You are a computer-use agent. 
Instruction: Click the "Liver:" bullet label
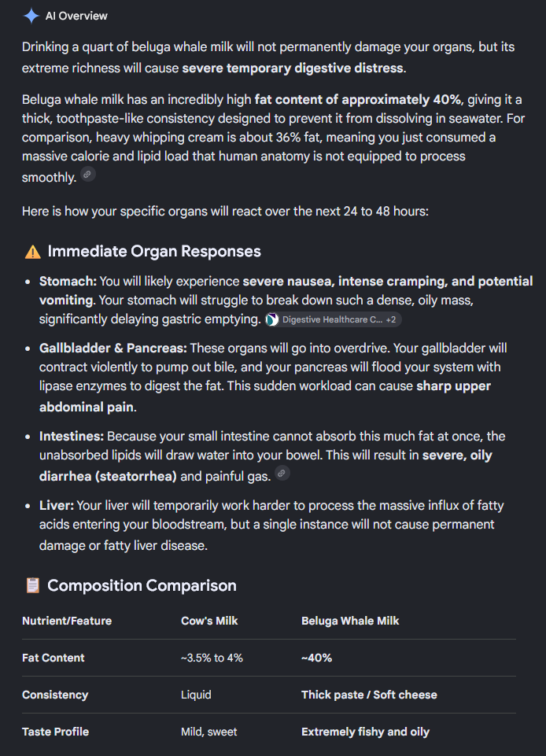coord(57,506)
